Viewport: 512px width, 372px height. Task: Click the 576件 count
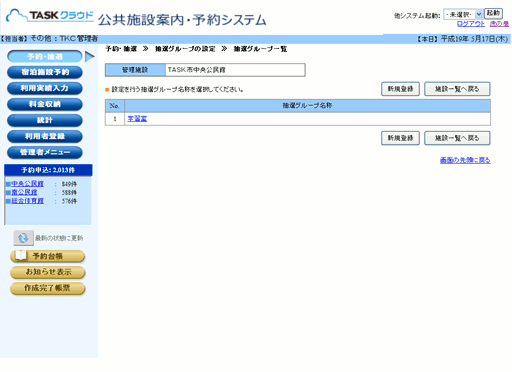pos(69,201)
